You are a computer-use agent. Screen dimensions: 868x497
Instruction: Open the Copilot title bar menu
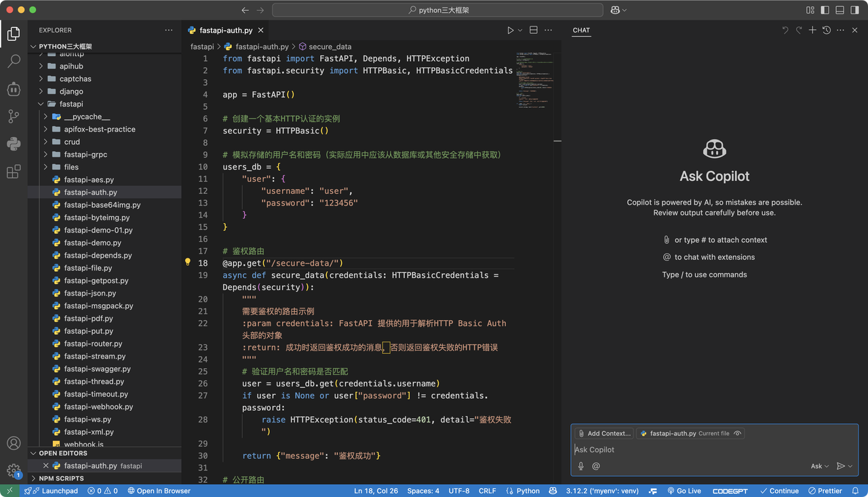(618, 10)
